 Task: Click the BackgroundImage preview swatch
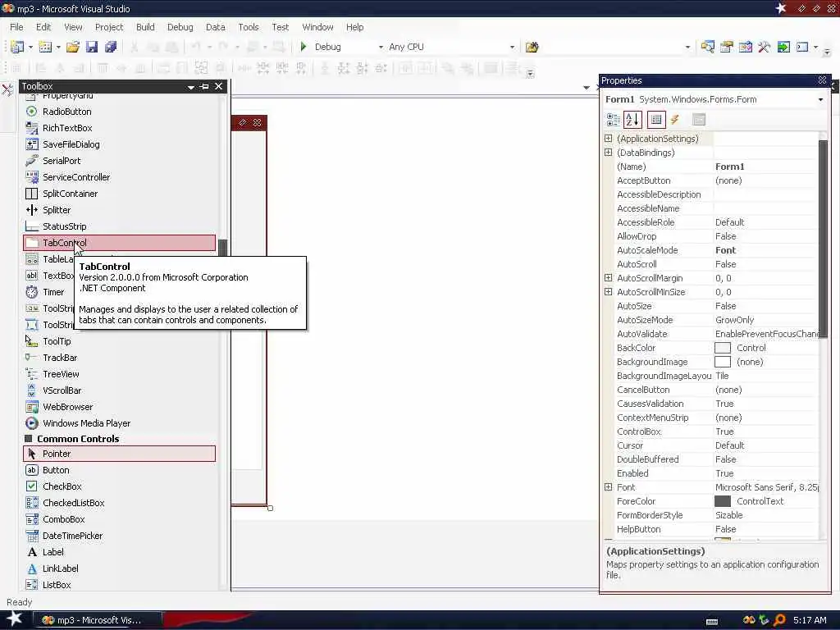click(x=722, y=362)
